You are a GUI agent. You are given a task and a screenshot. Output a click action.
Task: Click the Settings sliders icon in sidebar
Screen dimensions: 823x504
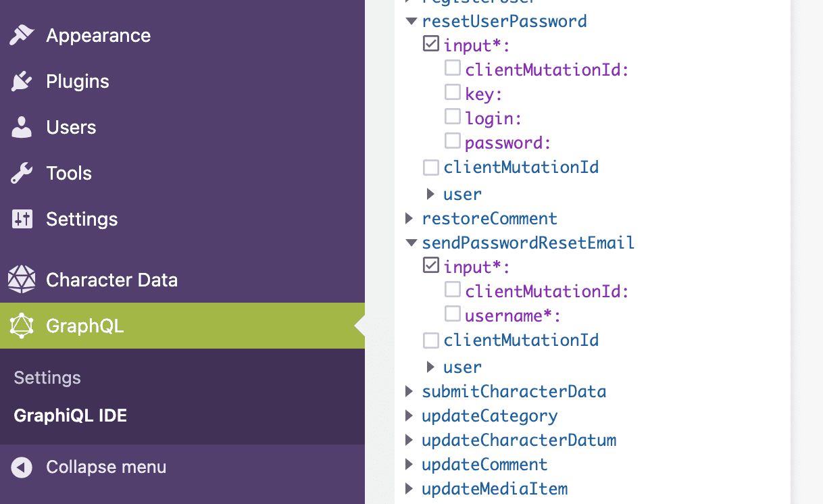(x=22, y=219)
